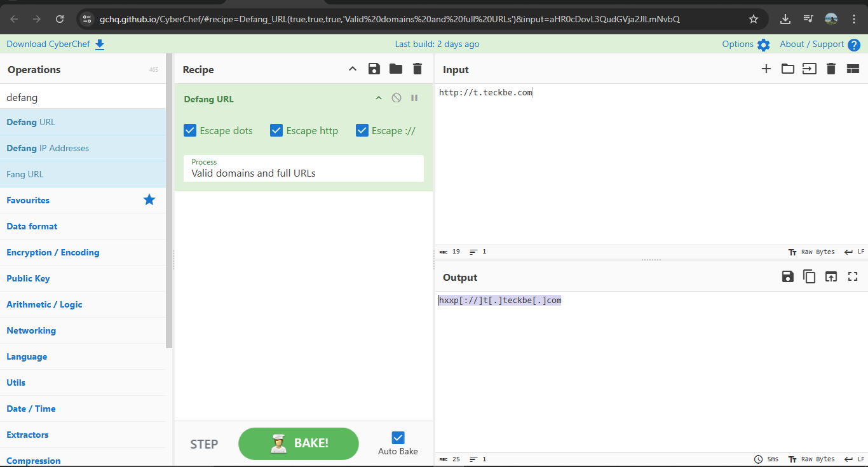Load a recipe using the folder icon
868x467 pixels.
click(x=396, y=69)
